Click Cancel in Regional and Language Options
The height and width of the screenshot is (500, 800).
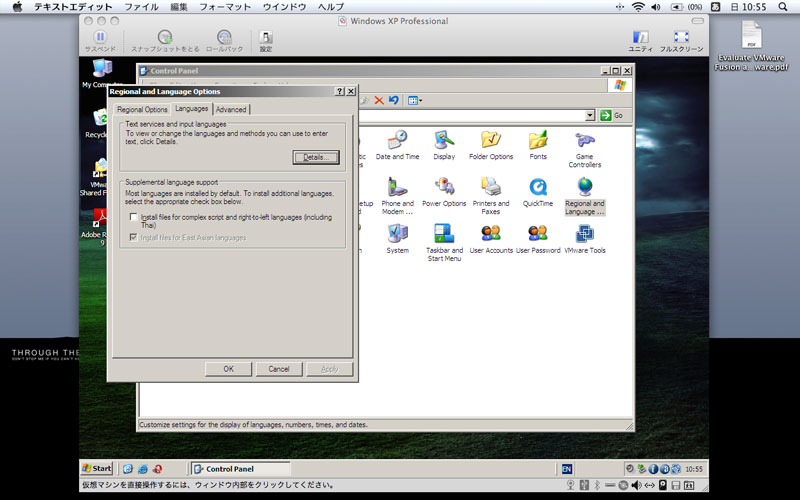pos(279,369)
